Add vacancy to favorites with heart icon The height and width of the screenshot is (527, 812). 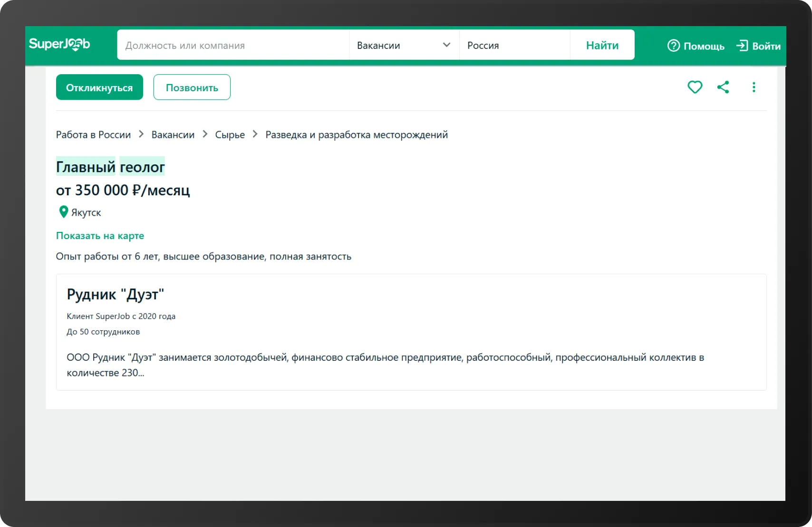click(x=695, y=87)
